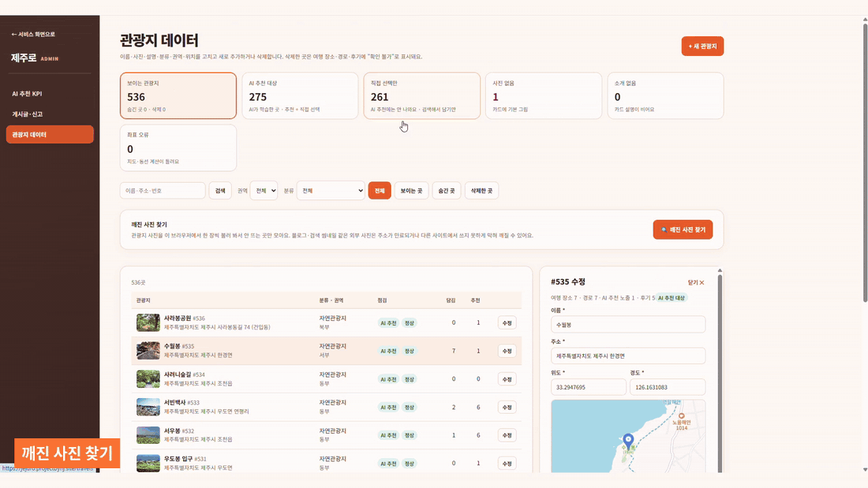The image size is (868, 488).
Task: Click the + 새 관광지 button
Action: point(702,47)
